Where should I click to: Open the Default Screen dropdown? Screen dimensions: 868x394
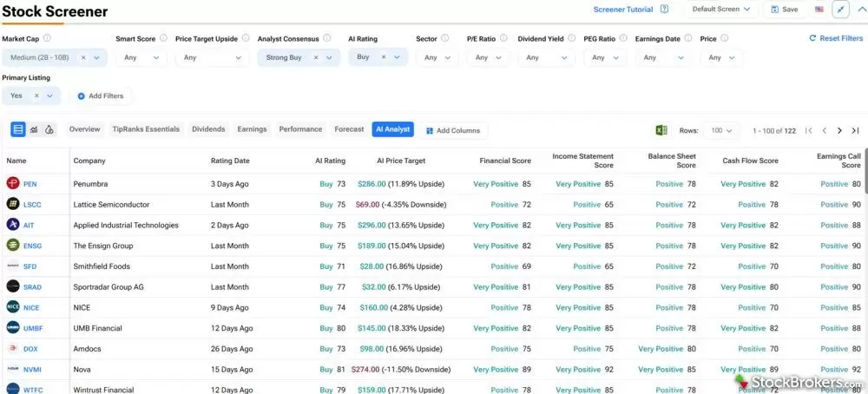tap(720, 10)
